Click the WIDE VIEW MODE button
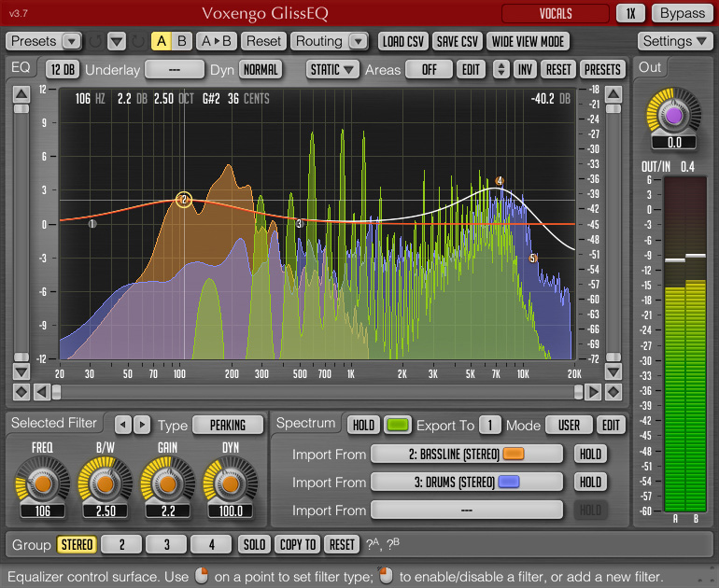Viewport: 719px width, 588px height. pos(528,41)
